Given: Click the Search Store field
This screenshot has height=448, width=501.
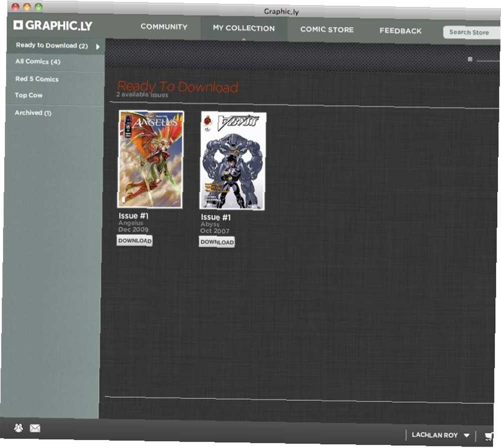Looking at the screenshot, I should pyautogui.click(x=471, y=32).
